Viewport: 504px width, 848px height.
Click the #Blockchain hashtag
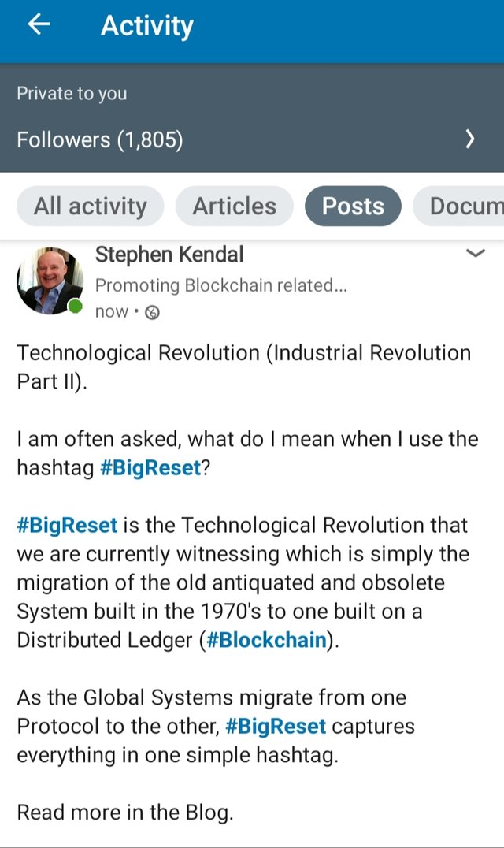tap(266, 639)
